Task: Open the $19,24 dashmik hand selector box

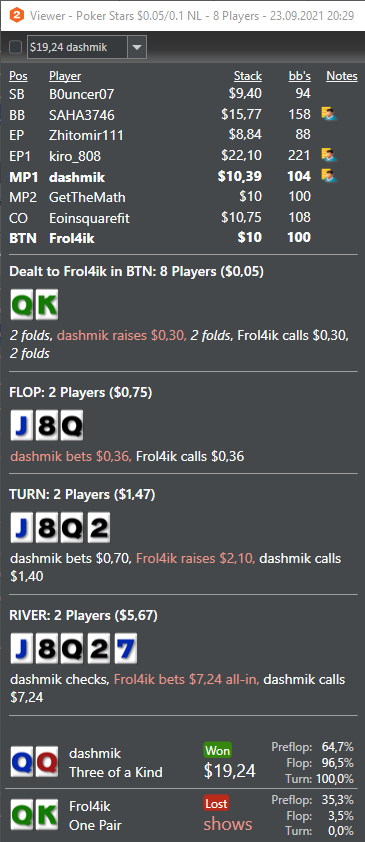Action: pyautogui.click(x=86, y=47)
